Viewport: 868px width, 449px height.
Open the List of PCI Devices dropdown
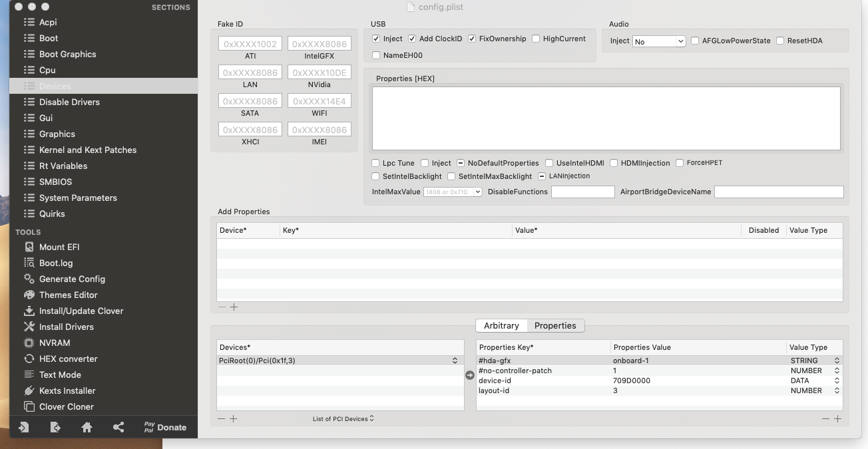point(343,418)
